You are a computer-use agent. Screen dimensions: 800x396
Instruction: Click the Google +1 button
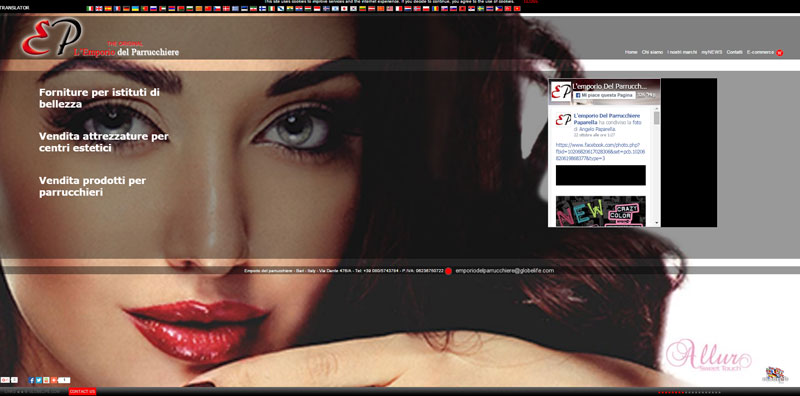pyautogui.click(x=5, y=380)
